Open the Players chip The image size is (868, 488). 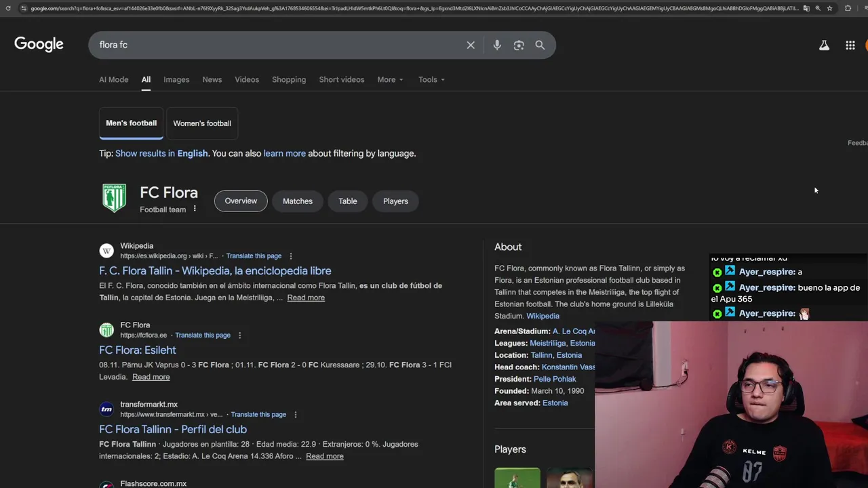point(395,201)
